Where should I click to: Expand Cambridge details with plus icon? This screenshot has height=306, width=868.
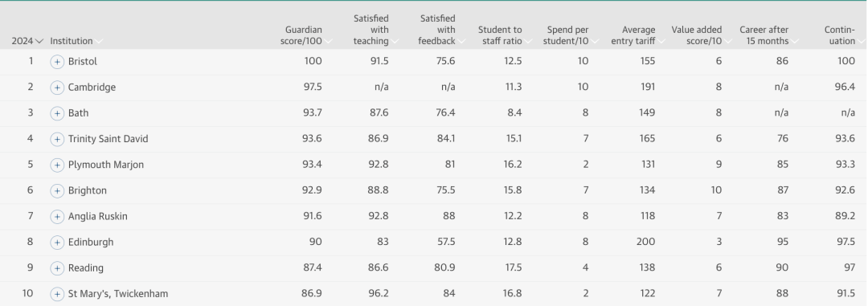(x=57, y=88)
